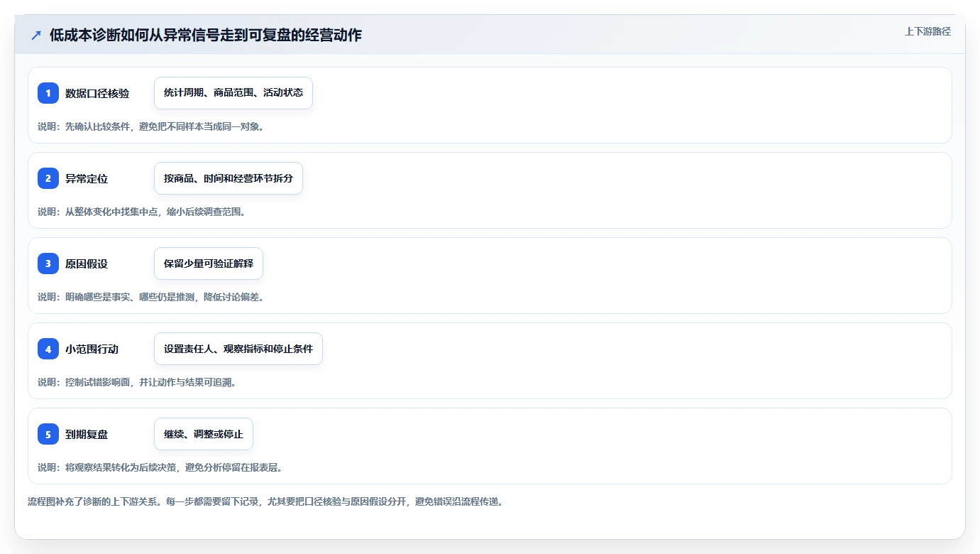Viewport: 980px width, 554px height.
Task: Select the 继续、调整或停止 chip
Action: click(x=204, y=434)
